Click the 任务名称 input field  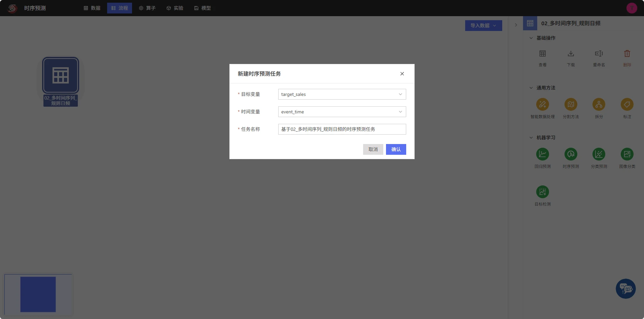point(342,129)
